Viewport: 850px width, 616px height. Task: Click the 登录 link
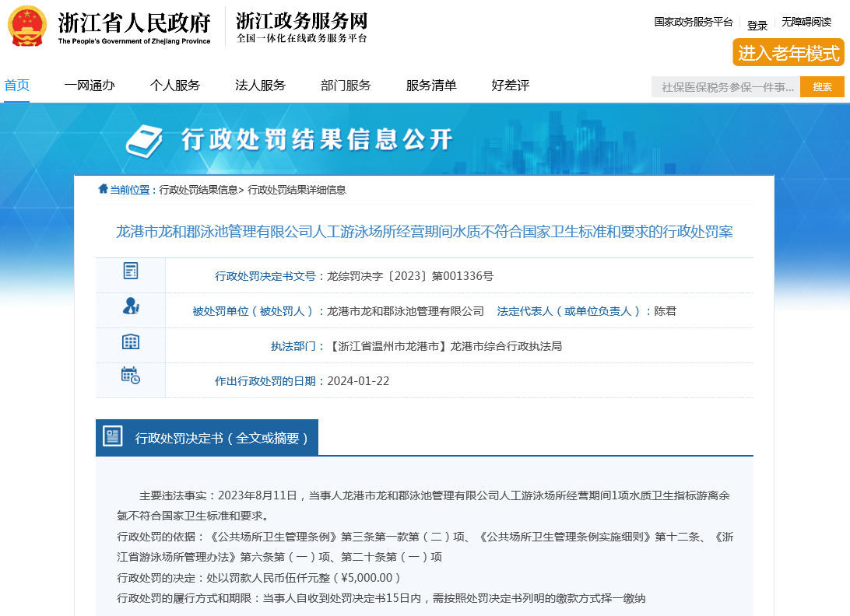tap(757, 26)
